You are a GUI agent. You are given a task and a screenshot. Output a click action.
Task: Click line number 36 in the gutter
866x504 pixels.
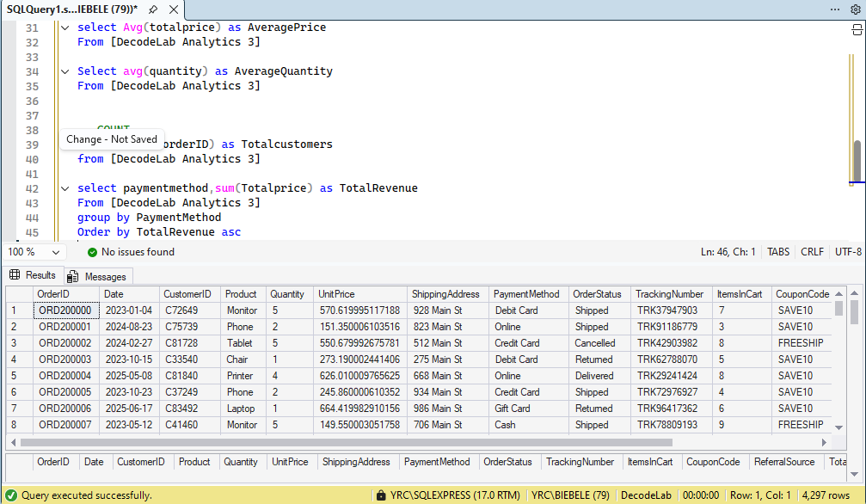click(x=32, y=101)
